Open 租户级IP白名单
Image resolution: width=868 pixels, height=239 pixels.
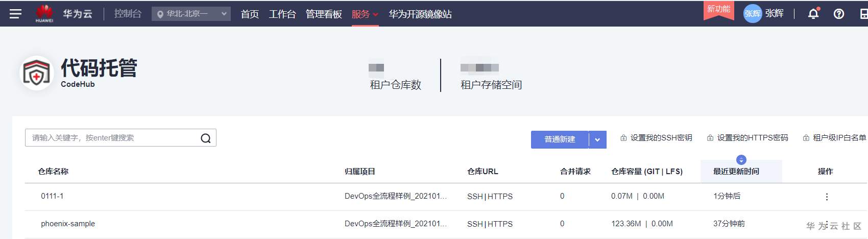(x=834, y=138)
